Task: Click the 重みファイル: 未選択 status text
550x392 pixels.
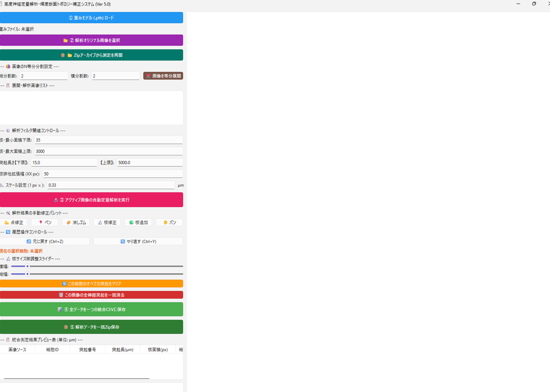Action: coord(17,29)
